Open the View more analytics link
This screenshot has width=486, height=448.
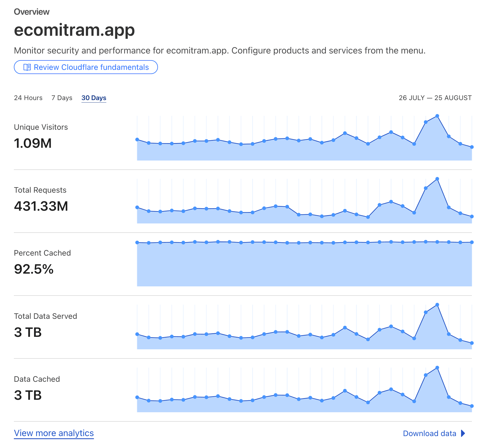(54, 433)
